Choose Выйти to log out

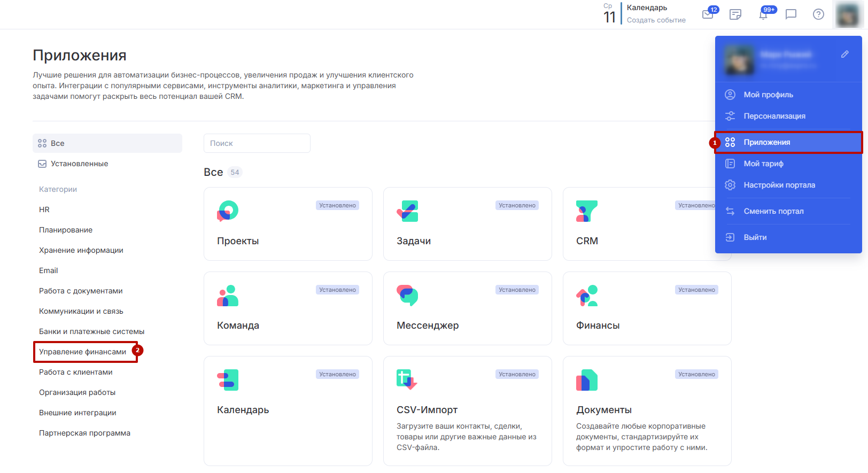[755, 237]
